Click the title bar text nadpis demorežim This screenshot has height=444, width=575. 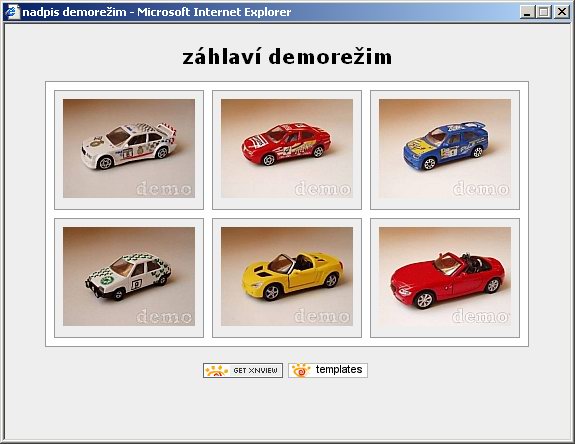click(x=74, y=12)
